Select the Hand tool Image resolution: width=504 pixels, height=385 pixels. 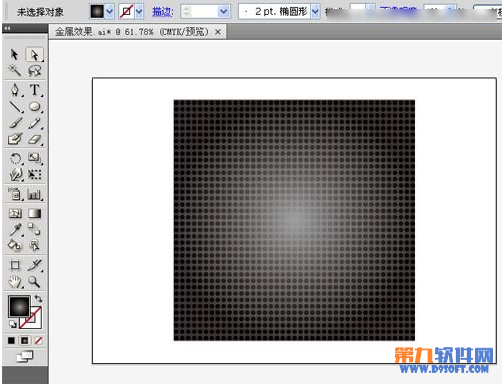15,282
